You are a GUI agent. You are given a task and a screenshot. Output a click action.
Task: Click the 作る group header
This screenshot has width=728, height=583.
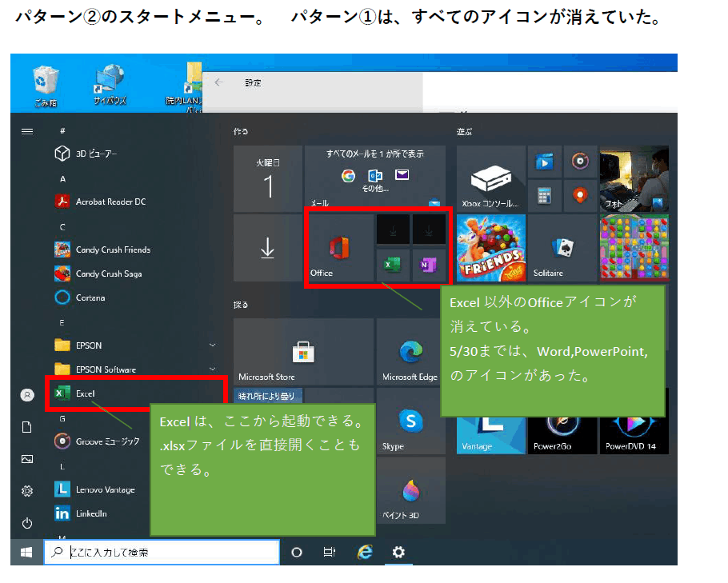[241, 132]
